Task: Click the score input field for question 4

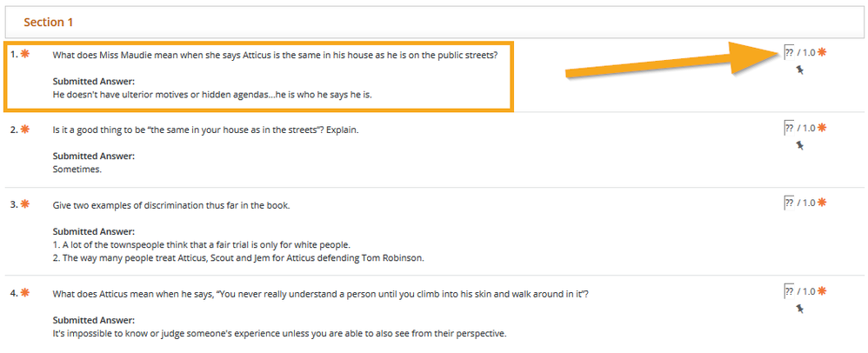Action: point(790,291)
